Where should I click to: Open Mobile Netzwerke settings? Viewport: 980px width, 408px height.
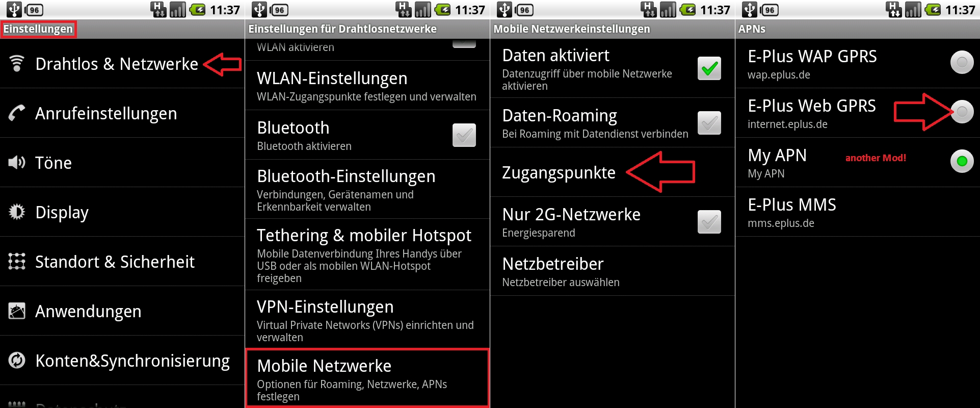[x=367, y=378]
